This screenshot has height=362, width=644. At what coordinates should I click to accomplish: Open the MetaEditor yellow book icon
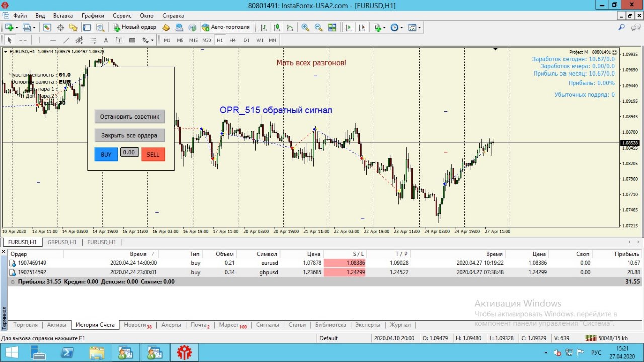coord(166,27)
